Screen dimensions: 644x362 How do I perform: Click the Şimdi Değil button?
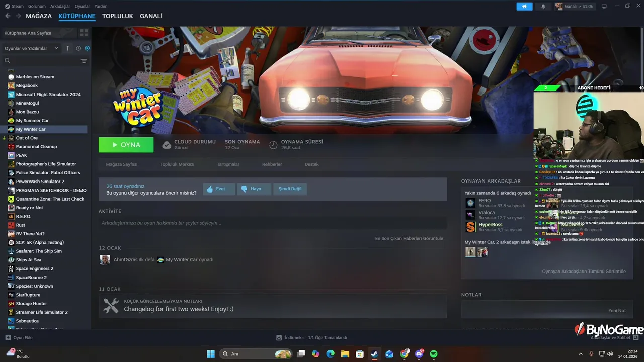290,189
